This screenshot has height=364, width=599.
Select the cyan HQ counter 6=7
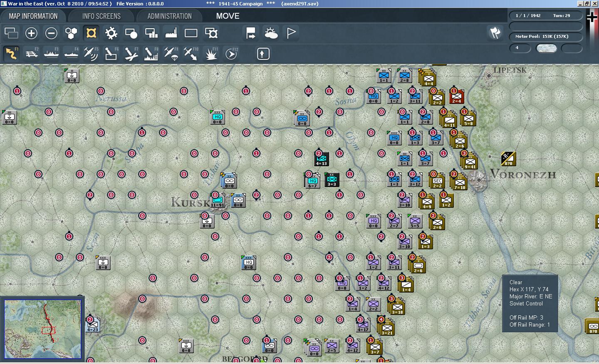(x=312, y=180)
